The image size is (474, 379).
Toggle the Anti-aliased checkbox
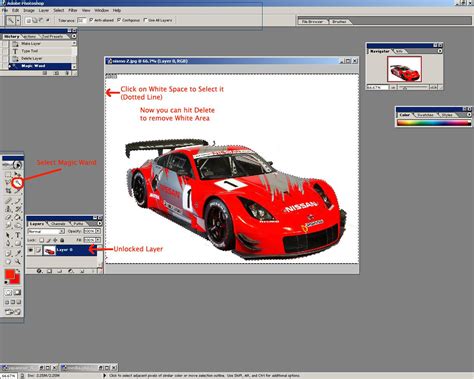[91, 20]
